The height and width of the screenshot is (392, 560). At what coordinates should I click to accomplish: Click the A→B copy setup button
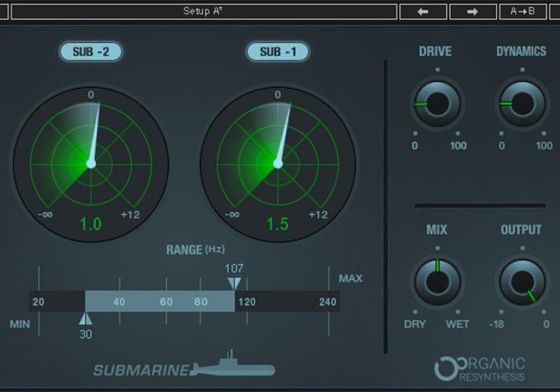pyautogui.click(x=523, y=11)
